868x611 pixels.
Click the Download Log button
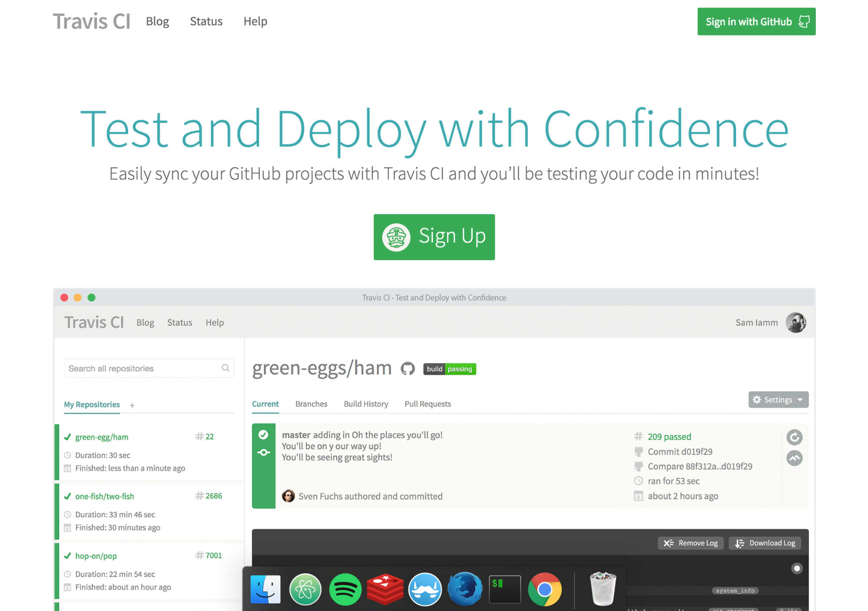coord(765,543)
